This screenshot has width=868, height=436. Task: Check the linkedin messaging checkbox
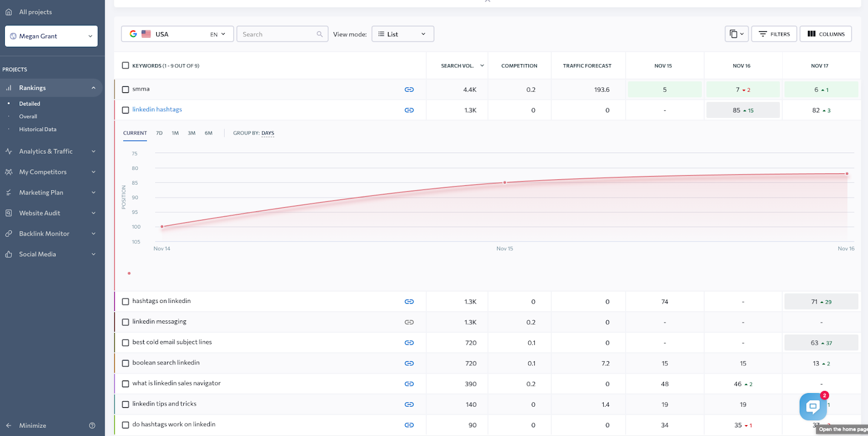click(x=125, y=323)
